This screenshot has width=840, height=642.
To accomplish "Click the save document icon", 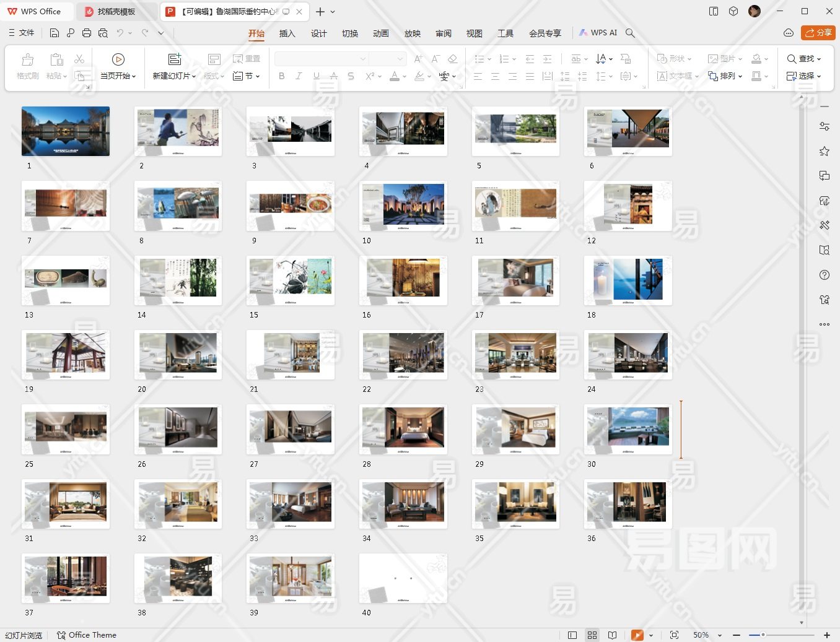I will coord(55,33).
